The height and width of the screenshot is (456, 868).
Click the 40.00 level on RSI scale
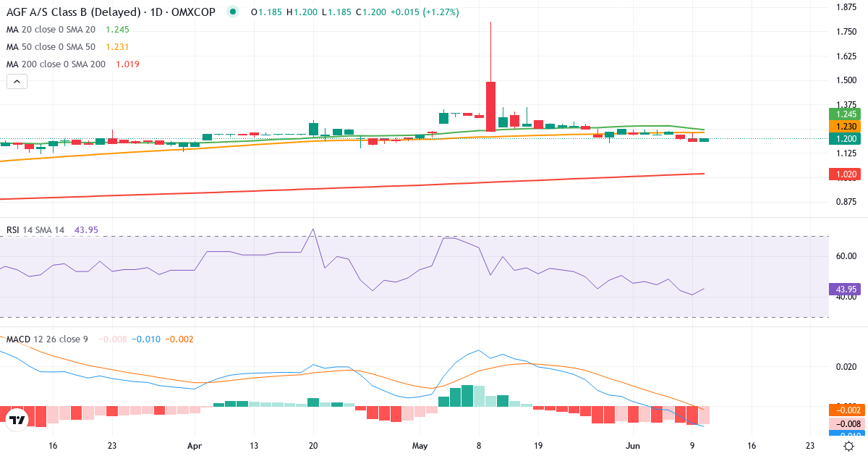pyautogui.click(x=846, y=297)
